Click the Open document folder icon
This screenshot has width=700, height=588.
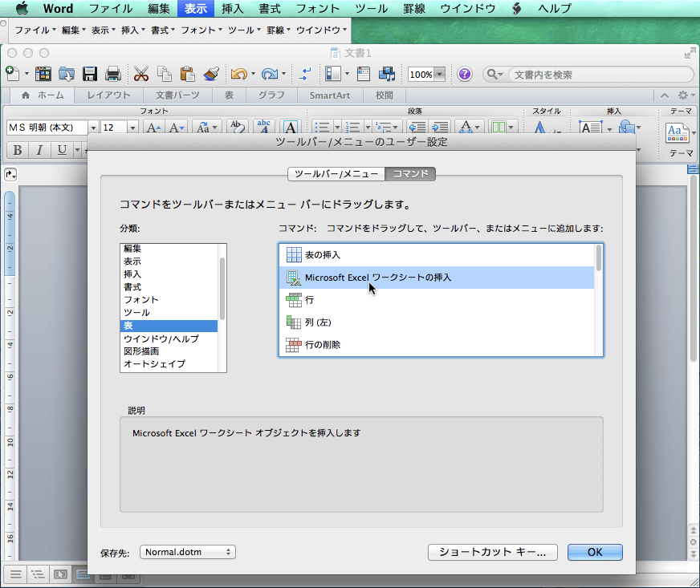67,74
